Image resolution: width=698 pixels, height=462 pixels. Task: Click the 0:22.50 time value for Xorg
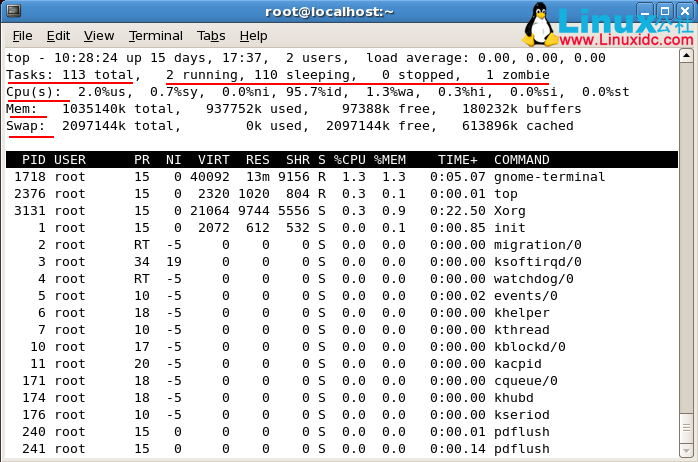click(x=458, y=211)
